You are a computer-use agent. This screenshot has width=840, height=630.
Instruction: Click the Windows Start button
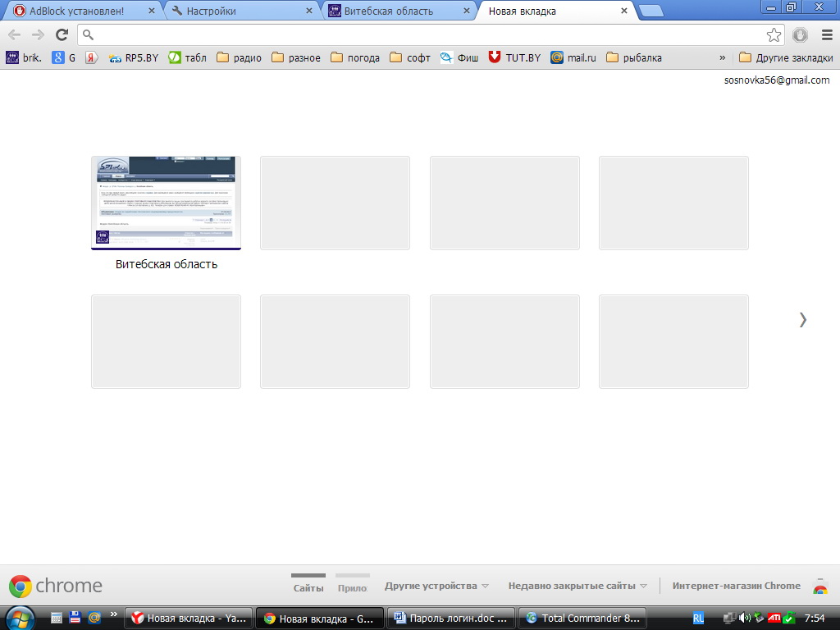point(20,617)
